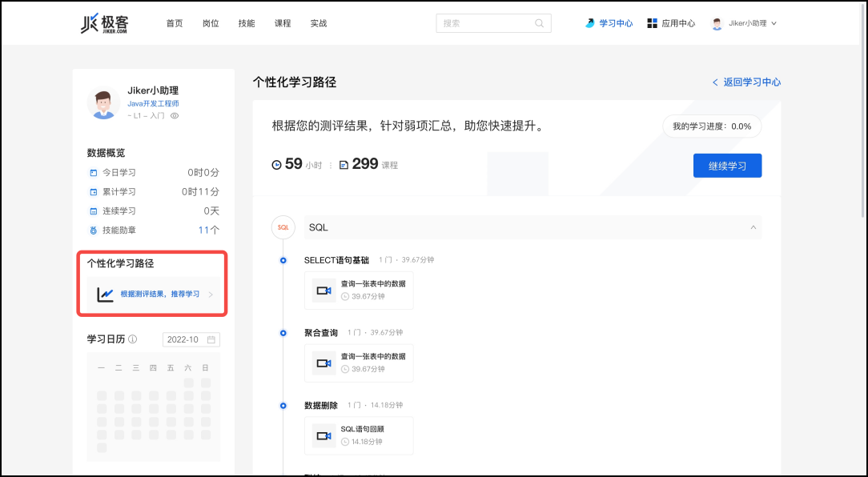The image size is (868, 477).
Task: Click the 0时11分 value
Action: pyautogui.click(x=200, y=192)
